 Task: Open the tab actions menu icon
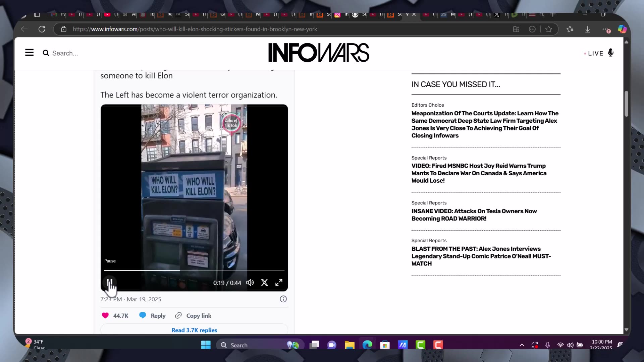[37, 14]
